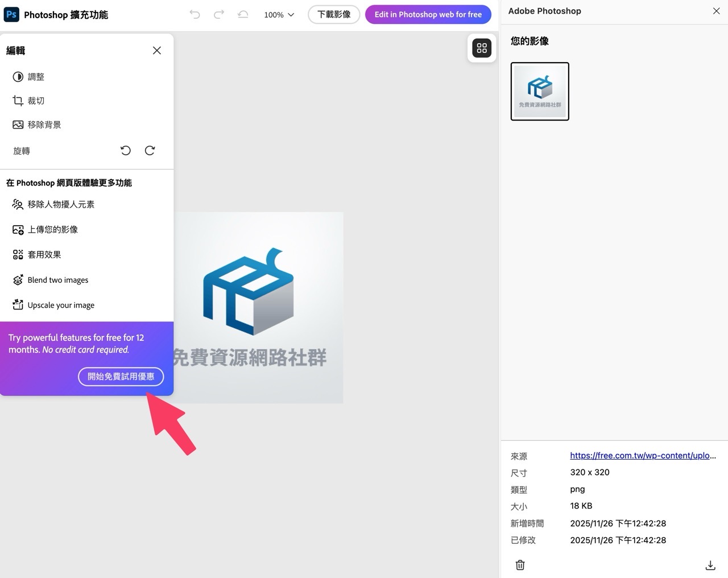Viewport: 728px width, 578px height.
Task: Select the 調整 adjustment tool
Action: (x=35, y=76)
